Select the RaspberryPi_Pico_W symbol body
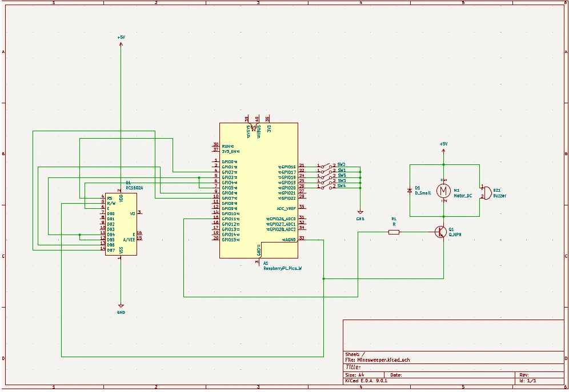Screen dimensions: 569x392 click(259, 190)
